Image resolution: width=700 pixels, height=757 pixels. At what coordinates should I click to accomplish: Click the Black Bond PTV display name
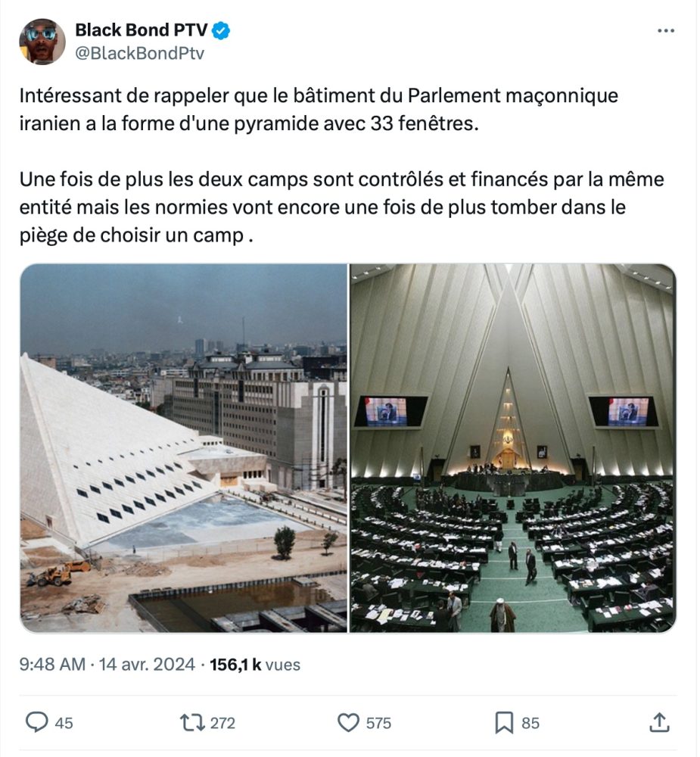tap(141, 30)
